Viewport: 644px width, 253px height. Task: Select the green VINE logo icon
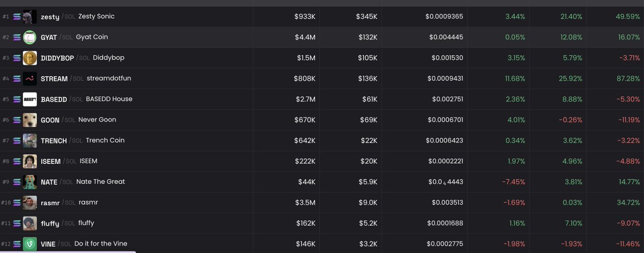click(30, 244)
